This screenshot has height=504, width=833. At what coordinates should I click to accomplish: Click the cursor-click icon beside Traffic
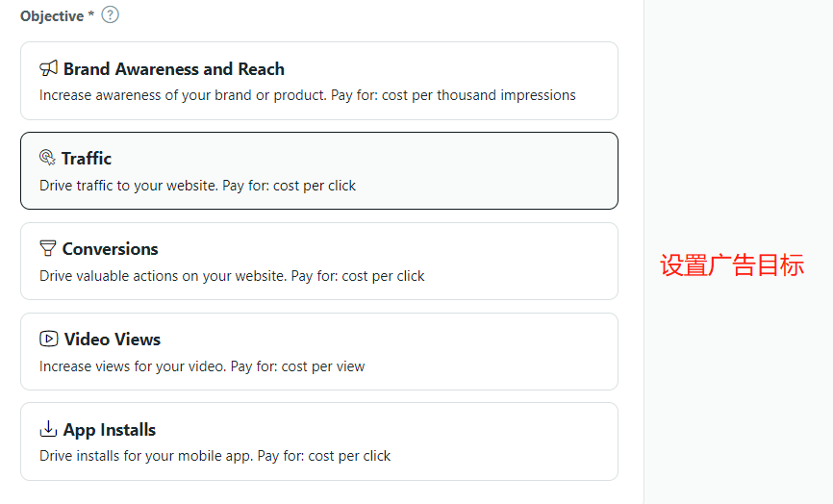pyautogui.click(x=47, y=158)
